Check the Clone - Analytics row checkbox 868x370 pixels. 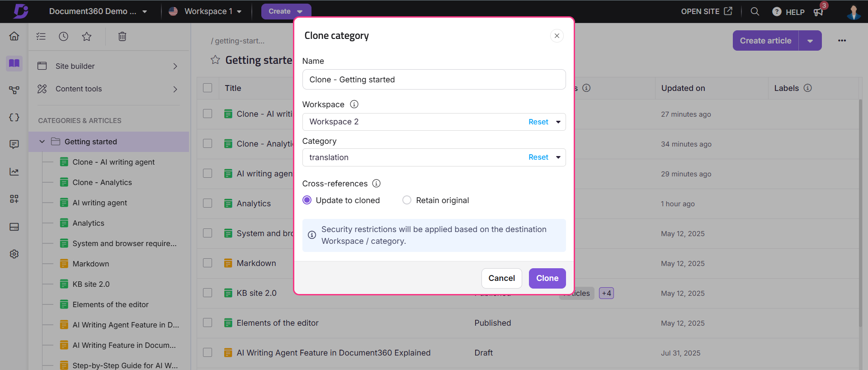pyautogui.click(x=208, y=143)
